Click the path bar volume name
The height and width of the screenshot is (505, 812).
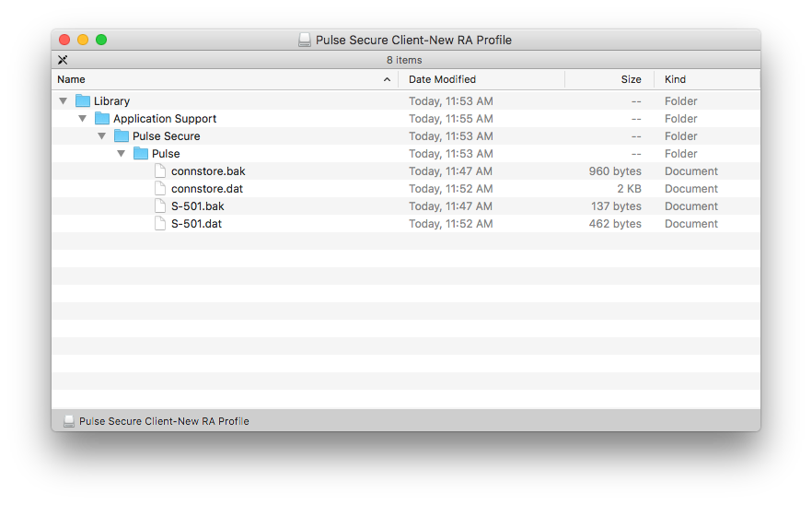pyautogui.click(x=164, y=421)
